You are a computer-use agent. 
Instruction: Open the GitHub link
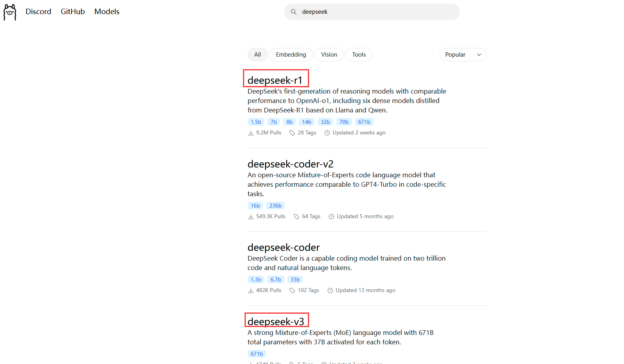click(73, 12)
